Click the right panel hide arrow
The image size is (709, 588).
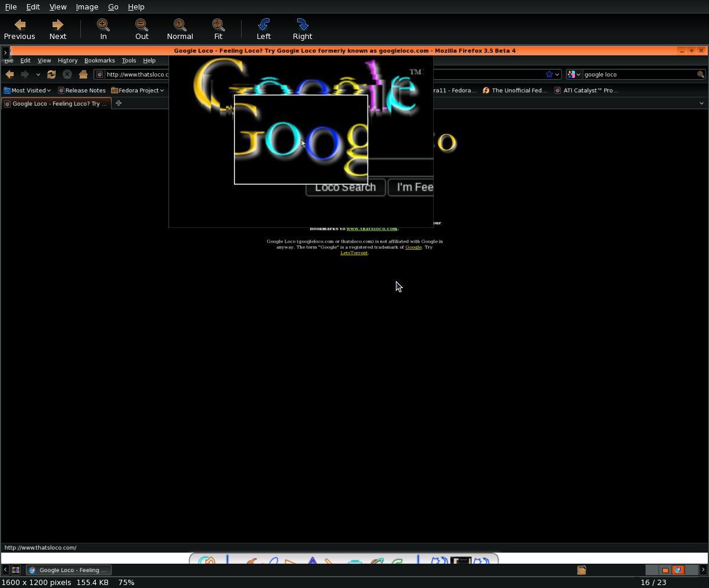[x=704, y=570]
